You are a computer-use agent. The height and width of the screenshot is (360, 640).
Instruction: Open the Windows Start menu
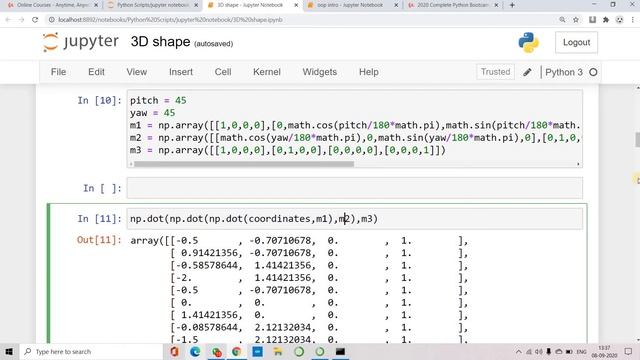click(x=9, y=351)
